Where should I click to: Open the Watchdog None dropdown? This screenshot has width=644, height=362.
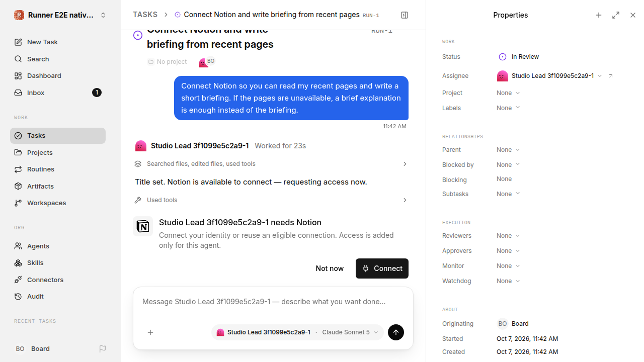(x=508, y=281)
